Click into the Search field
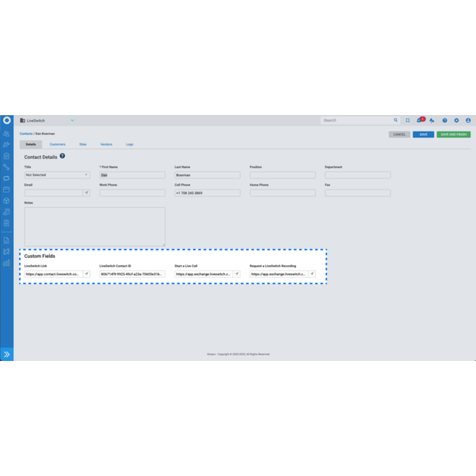476x476 pixels. (x=356, y=121)
